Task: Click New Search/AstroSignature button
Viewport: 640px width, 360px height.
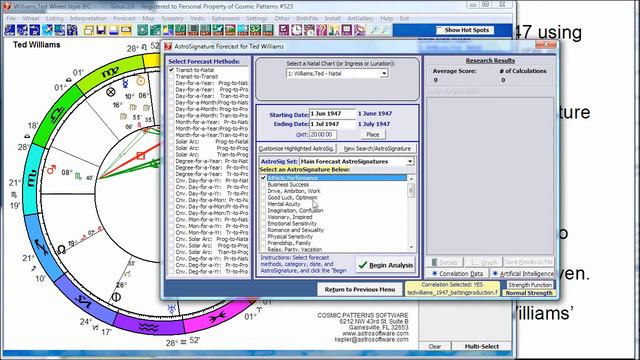Action: (x=377, y=149)
